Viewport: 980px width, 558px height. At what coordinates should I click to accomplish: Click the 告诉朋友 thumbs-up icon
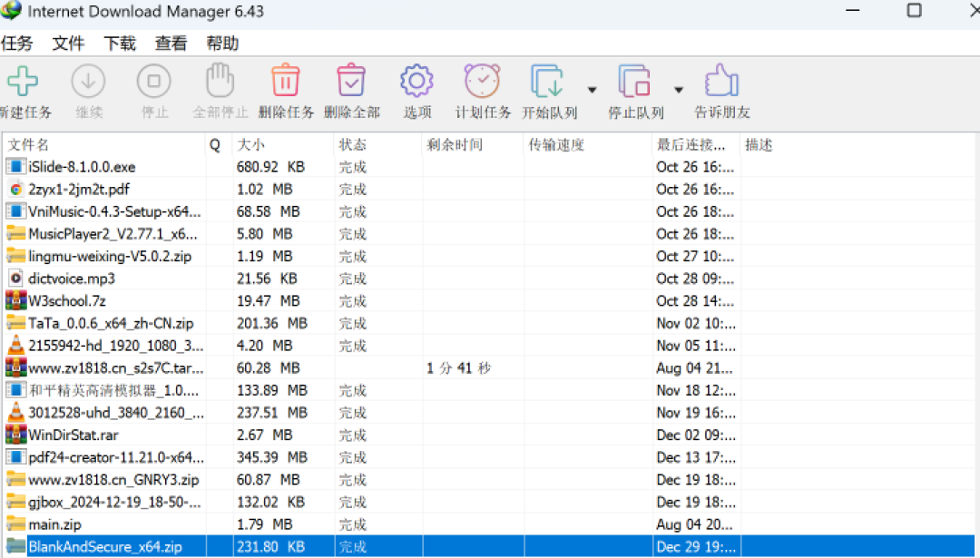(x=722, y=80)
